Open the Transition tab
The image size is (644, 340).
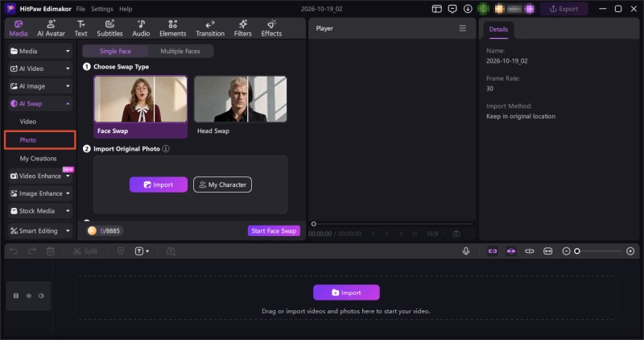(210, 28)
